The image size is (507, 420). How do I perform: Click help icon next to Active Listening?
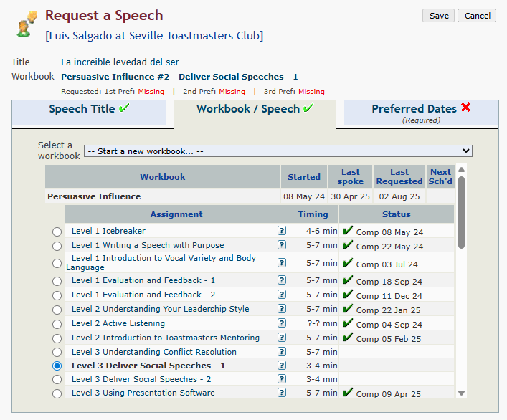[x=282, y=323]
